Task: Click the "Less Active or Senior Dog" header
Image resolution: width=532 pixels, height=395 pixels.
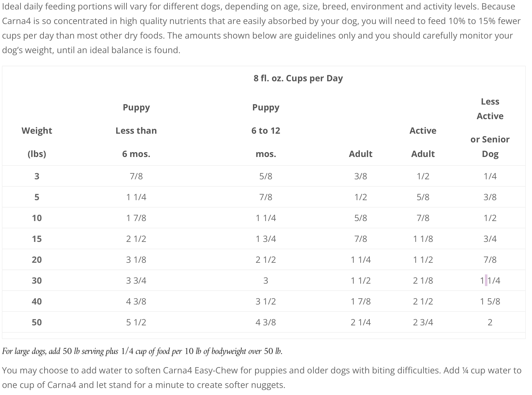Action: (x=490, y=128)
